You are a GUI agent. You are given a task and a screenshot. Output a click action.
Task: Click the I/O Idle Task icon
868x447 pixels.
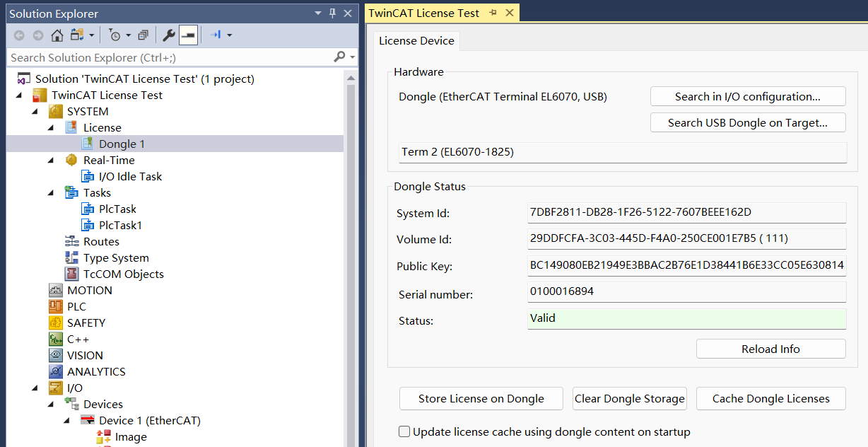click(x=88, y=176)
